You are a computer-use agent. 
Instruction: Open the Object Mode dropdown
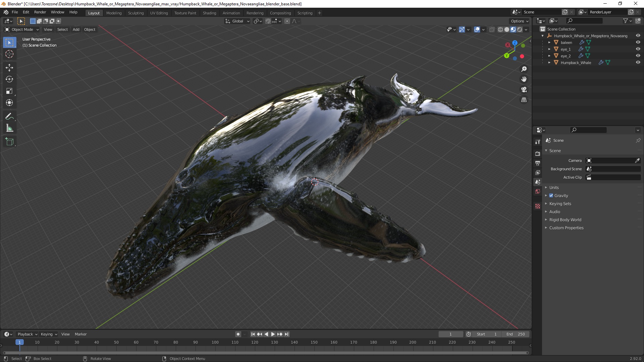[22, 29]
